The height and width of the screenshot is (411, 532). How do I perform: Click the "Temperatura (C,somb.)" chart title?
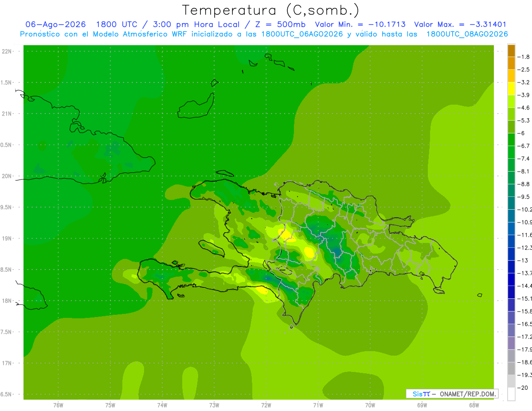click(271, 10)
